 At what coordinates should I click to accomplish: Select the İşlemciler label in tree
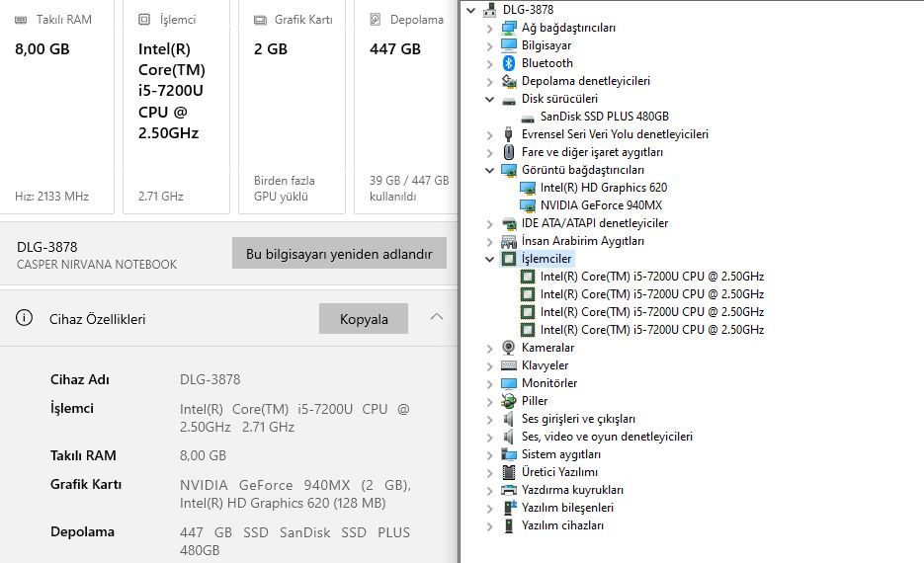[x=546, y=259]
